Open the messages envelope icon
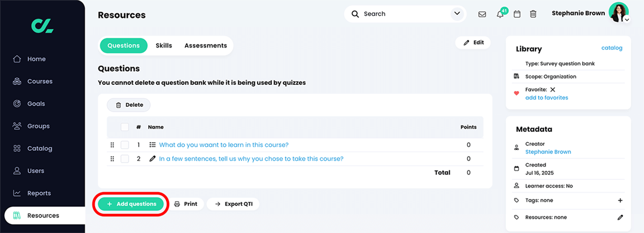The image size is (644, 233). click(482, 15)
